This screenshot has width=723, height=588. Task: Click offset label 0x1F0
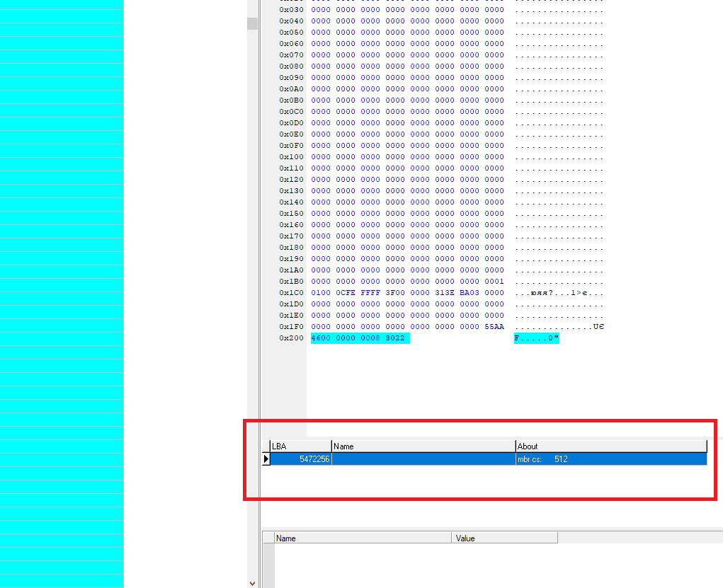[x=292, y=327]
